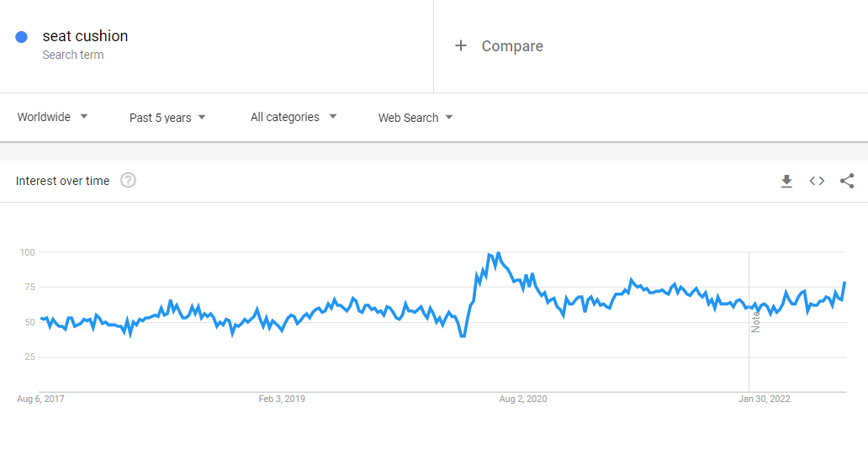
Task: Click the blue dot beside seat cushion
Action: pyautogui.click(x=22, y=36)
